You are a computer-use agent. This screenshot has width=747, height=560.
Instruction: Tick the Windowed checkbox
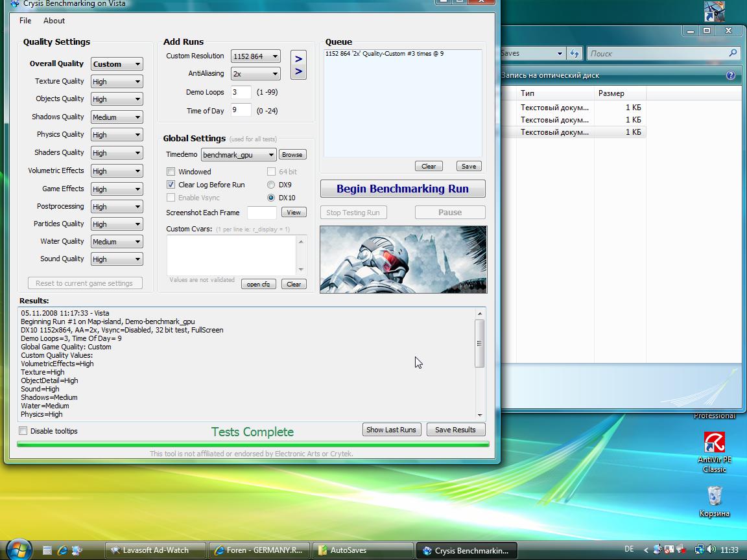tap(171, 171)
